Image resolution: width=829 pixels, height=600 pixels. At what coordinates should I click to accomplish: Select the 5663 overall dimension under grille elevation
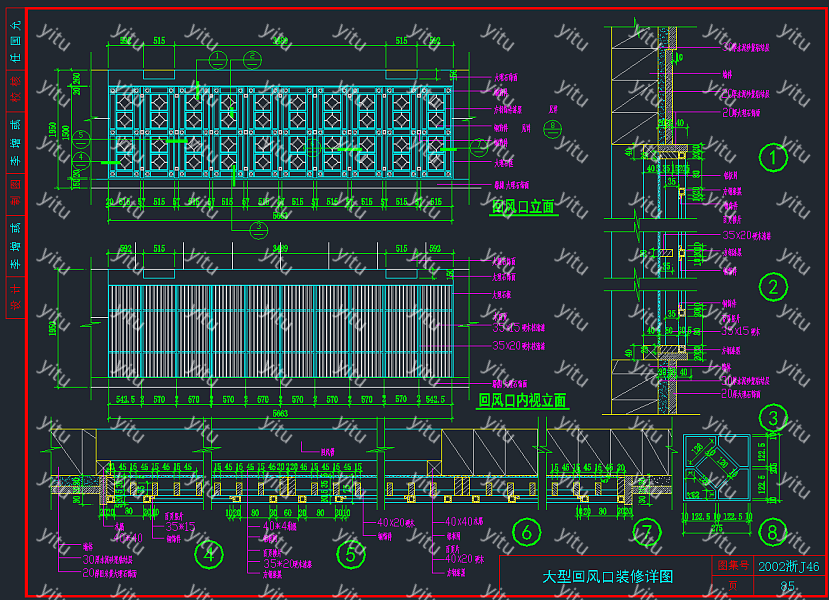pos(281,213)
